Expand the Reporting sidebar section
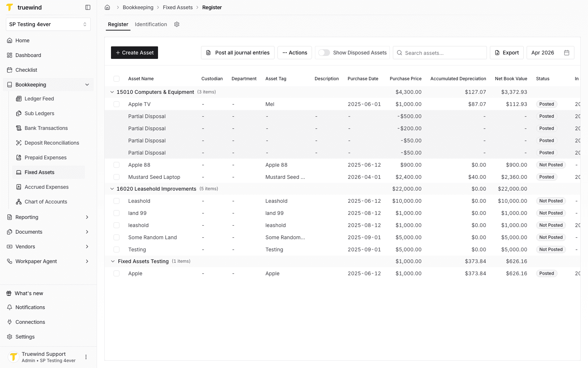The image size is (588, 368). point(87,217)
